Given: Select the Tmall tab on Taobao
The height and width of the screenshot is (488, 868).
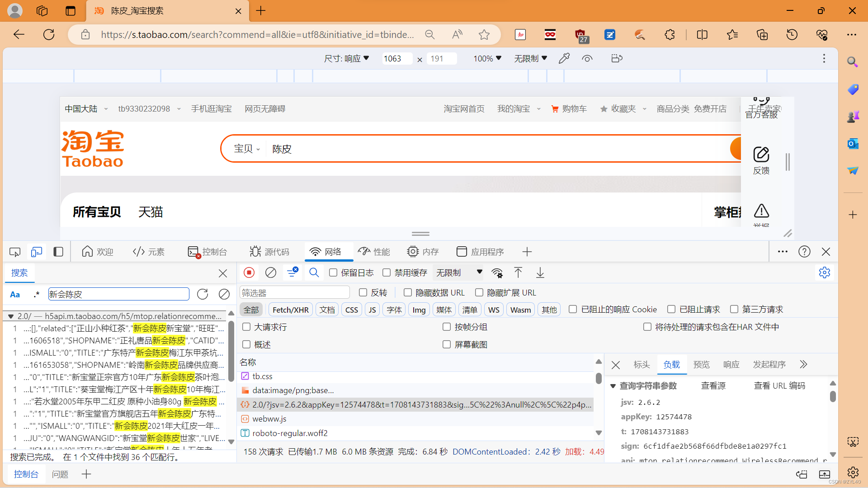Looking at the screenshot, I should [151, 212].
